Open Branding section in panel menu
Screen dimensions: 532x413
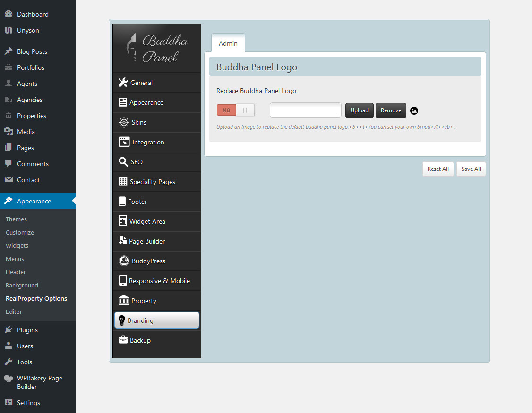coord(157,320)
